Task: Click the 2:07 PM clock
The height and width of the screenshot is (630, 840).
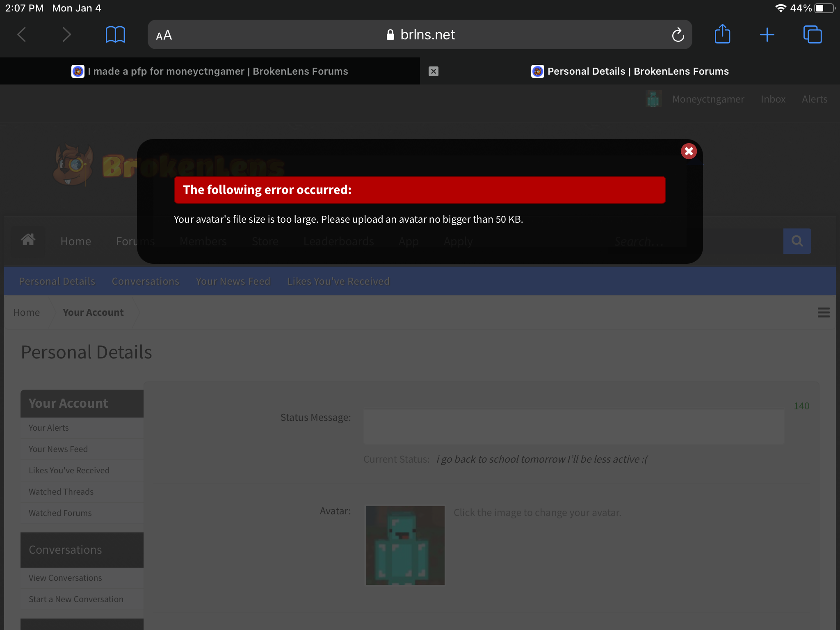Action: click(24, 8)
